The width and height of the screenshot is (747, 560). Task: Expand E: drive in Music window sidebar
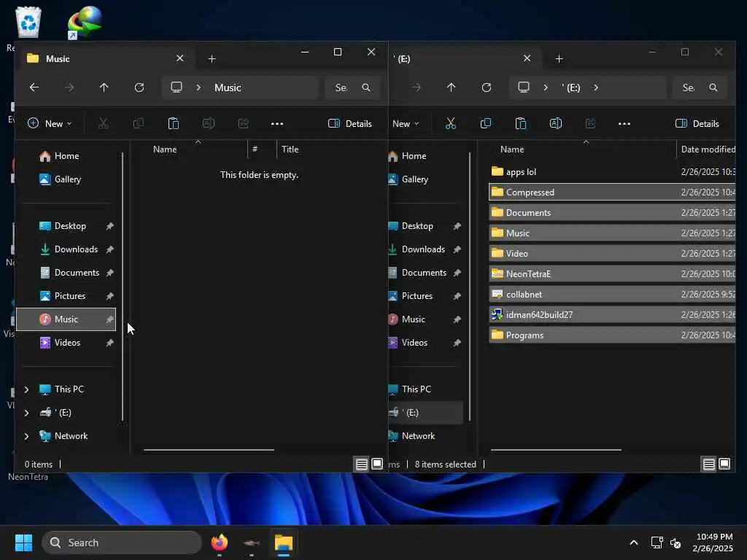click(27, 413)
